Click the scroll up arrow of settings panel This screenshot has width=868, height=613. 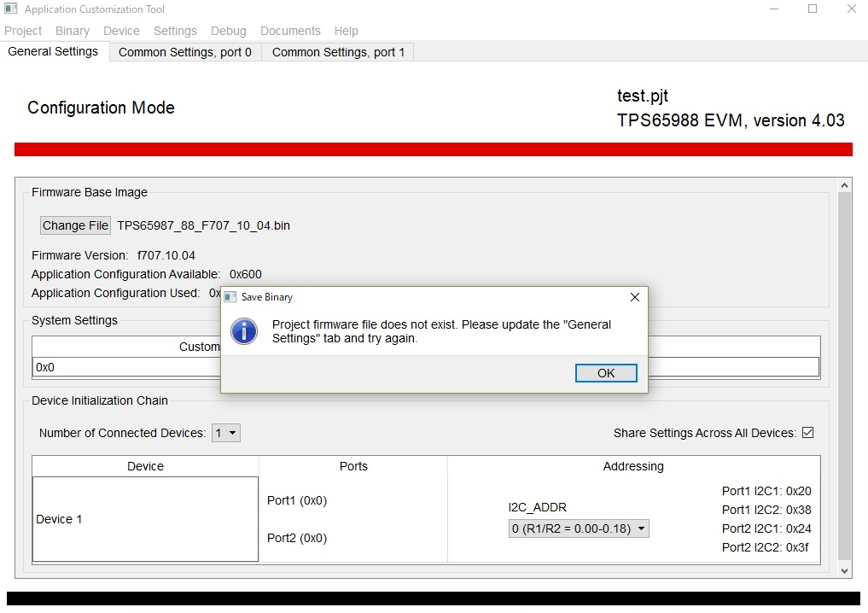844,185
